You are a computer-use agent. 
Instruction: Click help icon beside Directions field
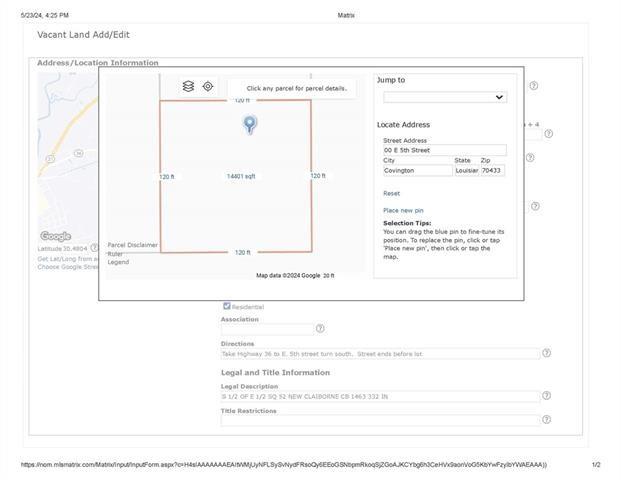coord(546,353)
